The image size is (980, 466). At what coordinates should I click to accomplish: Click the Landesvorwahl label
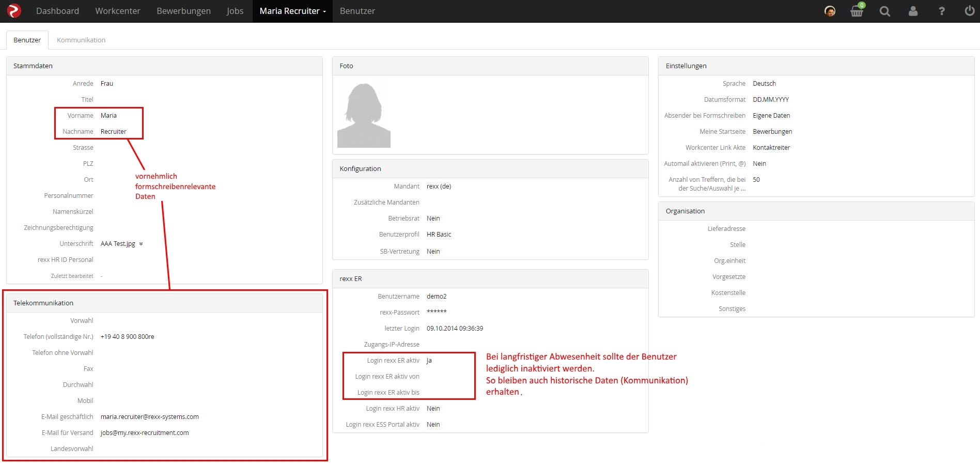72,448
